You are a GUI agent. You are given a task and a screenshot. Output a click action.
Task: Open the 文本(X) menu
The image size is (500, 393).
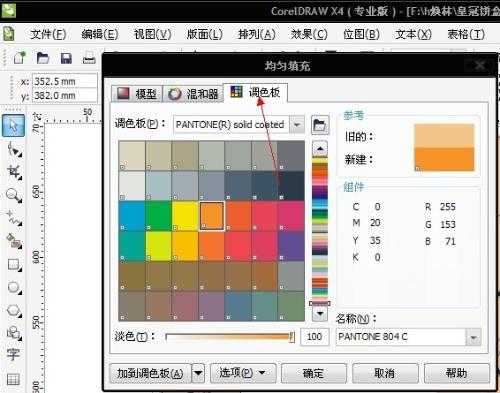pos(413,34)
